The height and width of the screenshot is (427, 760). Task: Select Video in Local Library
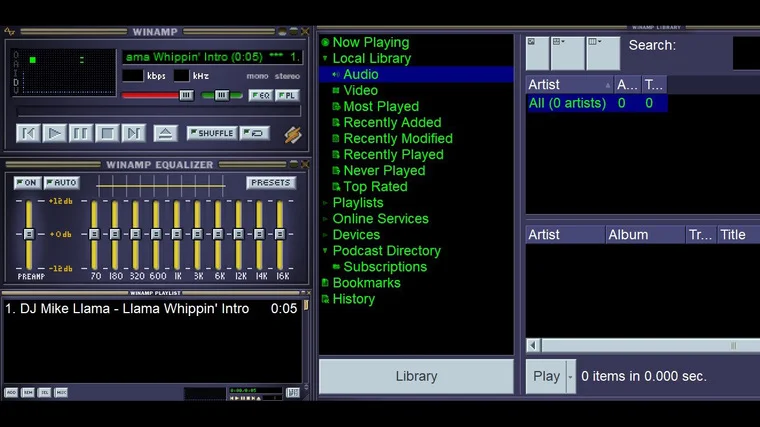[x=360, y=91]
